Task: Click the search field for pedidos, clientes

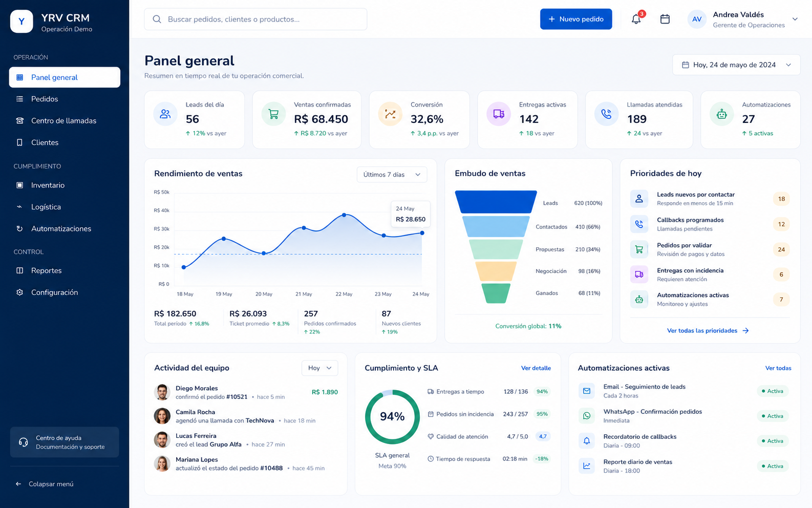Action: point(255,19)
